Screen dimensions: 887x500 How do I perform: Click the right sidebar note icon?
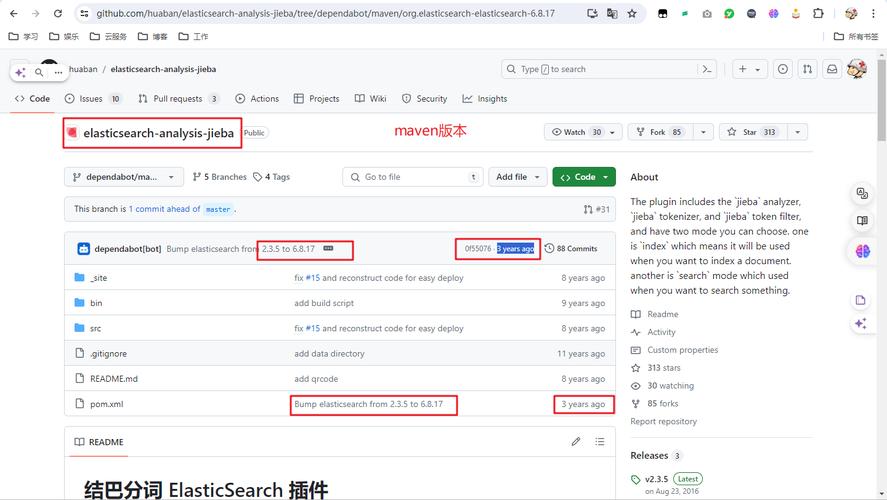(860, 300)
